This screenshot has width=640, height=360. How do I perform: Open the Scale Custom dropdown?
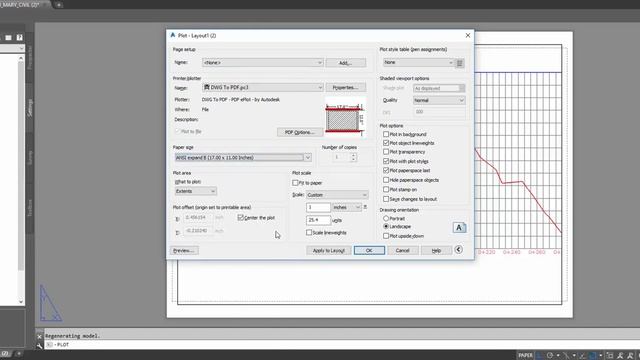click(x=337, y=195)
